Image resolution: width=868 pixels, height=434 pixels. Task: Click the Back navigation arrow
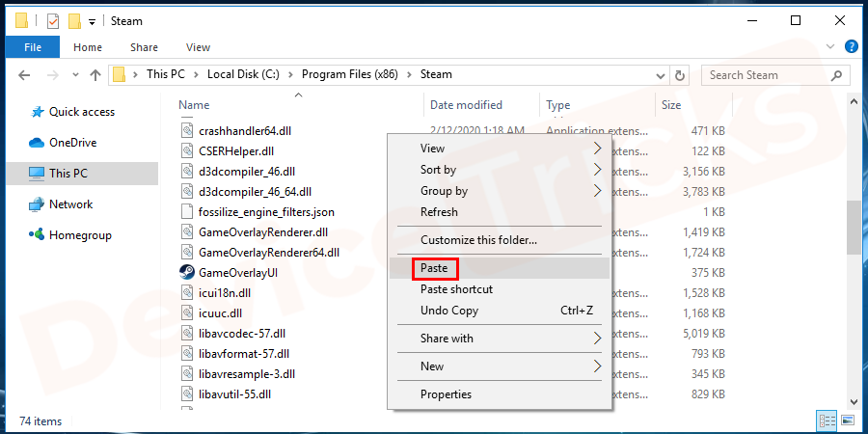click(x=24, y=74)
